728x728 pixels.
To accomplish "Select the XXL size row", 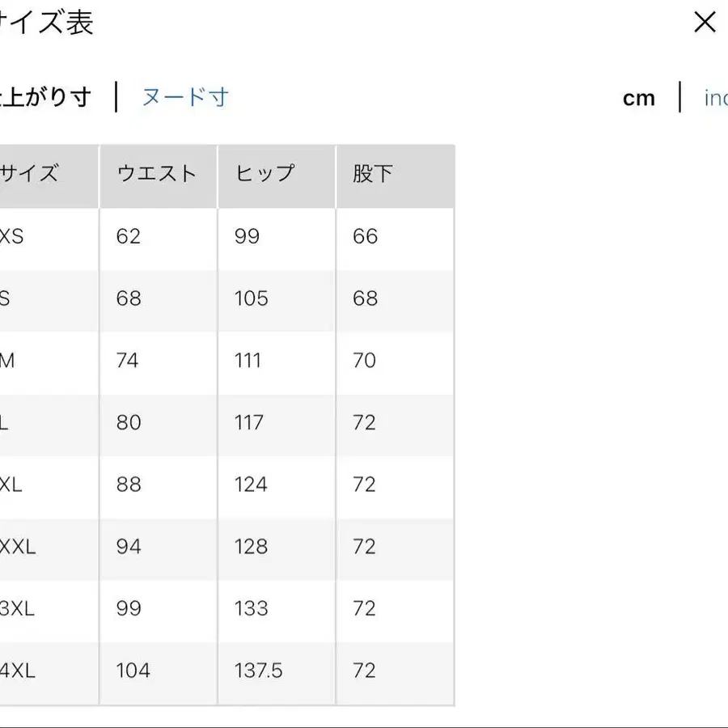I will pyautogui.click(x=18, y=548).
